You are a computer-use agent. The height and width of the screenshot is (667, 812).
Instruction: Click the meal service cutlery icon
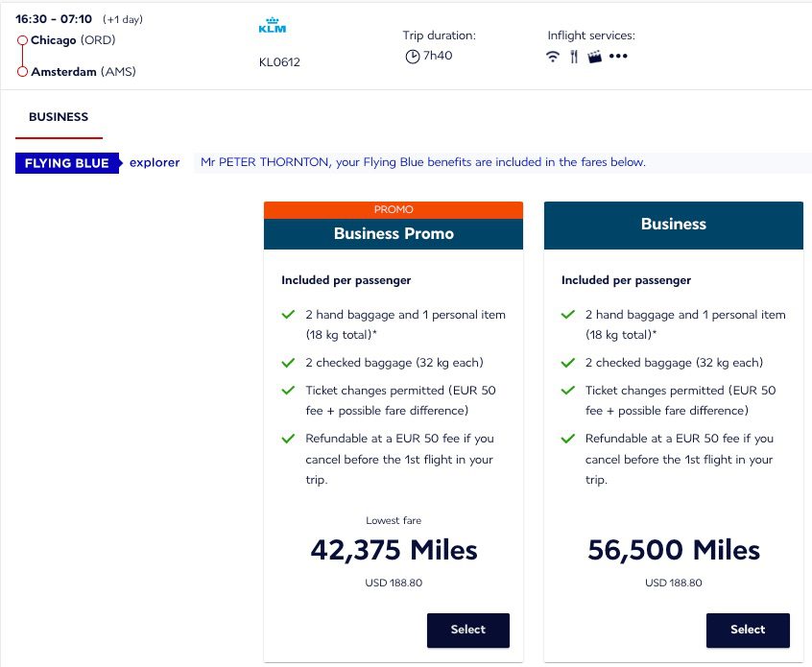point(575,55)
